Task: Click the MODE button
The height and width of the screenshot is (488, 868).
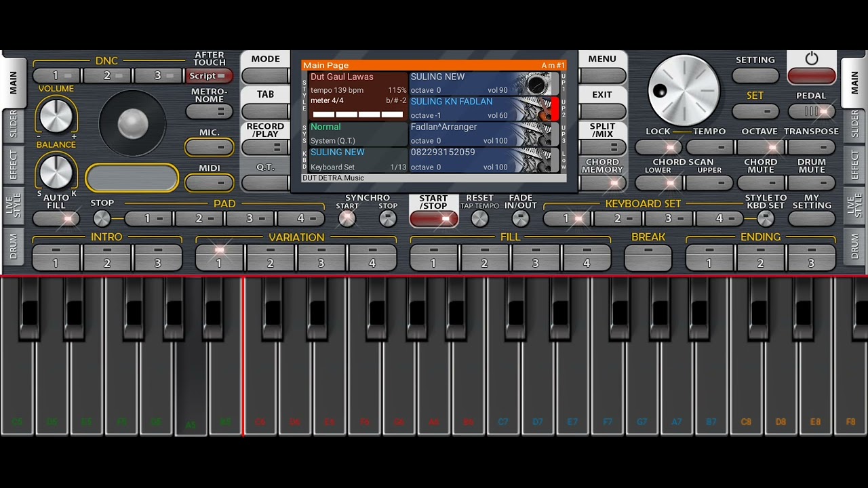Action: [265, 76]
